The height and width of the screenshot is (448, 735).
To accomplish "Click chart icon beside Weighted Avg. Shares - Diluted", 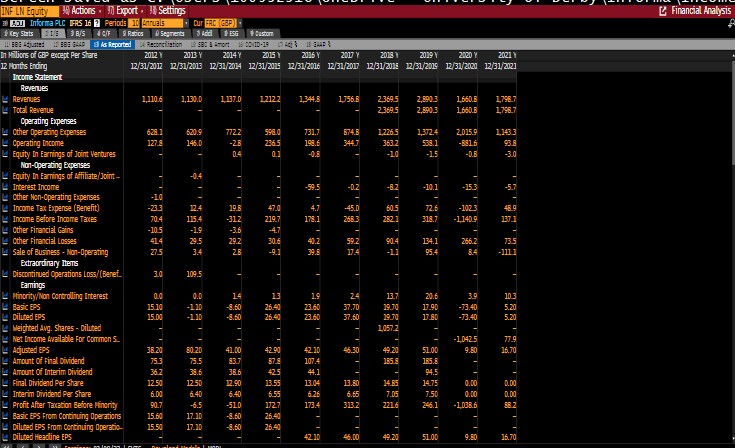I will 5,328.
